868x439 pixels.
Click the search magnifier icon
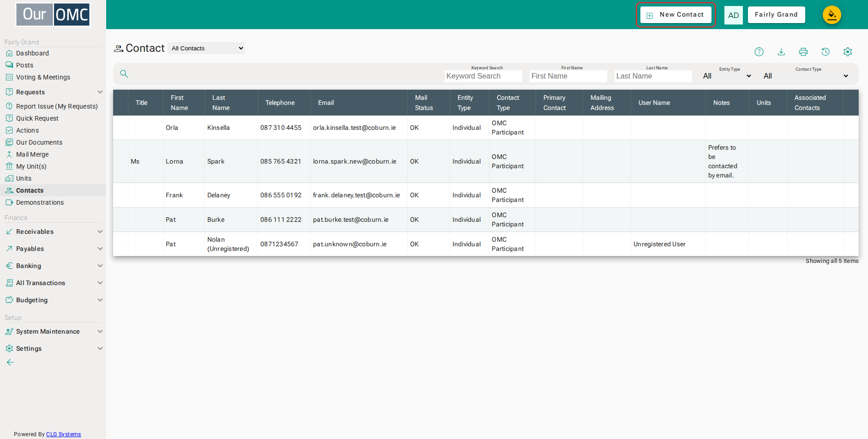click(x=124, y=74)
